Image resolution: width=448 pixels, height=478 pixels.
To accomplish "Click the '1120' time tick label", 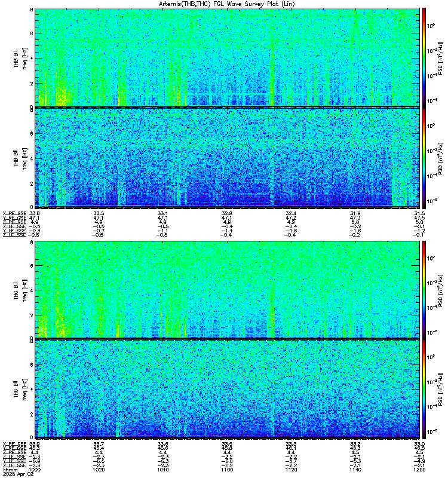I will pos(291,470).
